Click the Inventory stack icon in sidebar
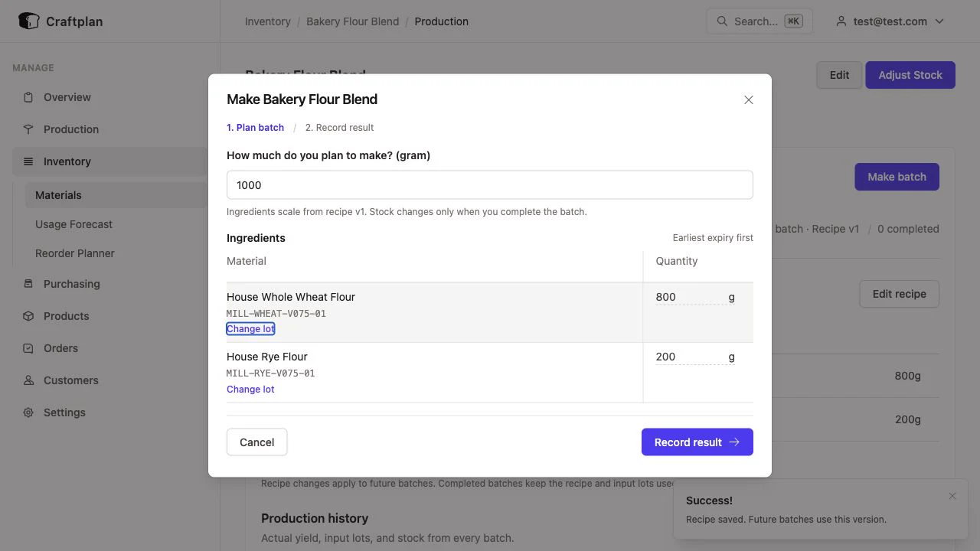The image size is (980, 551). coord(28,161)
